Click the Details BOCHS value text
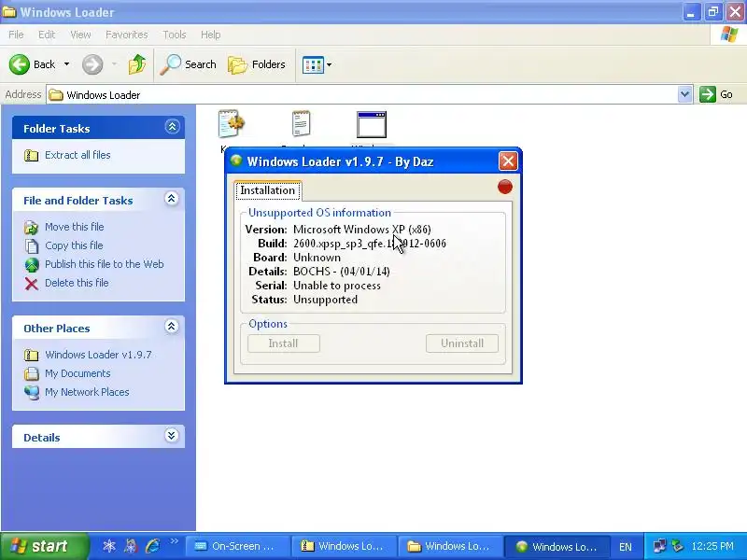 pyautogui.click(x=342, y=272)
